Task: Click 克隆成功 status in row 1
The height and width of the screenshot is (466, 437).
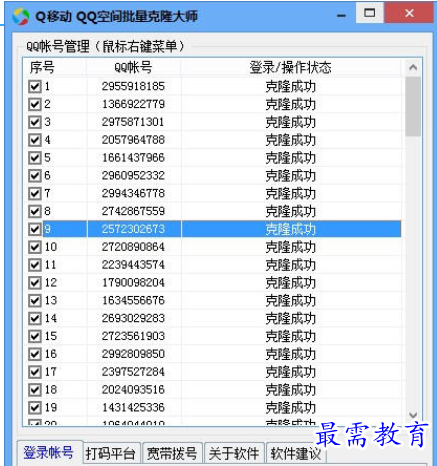Action: pyautogui.click(x=291, y=87)
